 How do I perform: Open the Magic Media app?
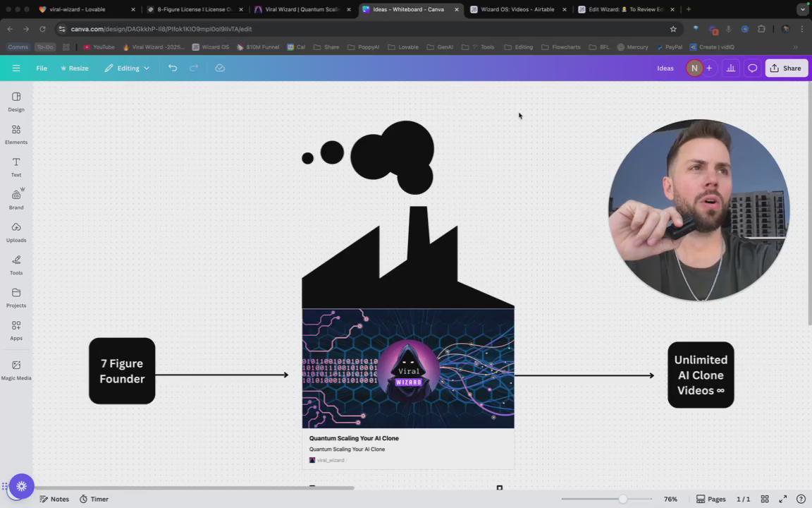coord(16,370)
